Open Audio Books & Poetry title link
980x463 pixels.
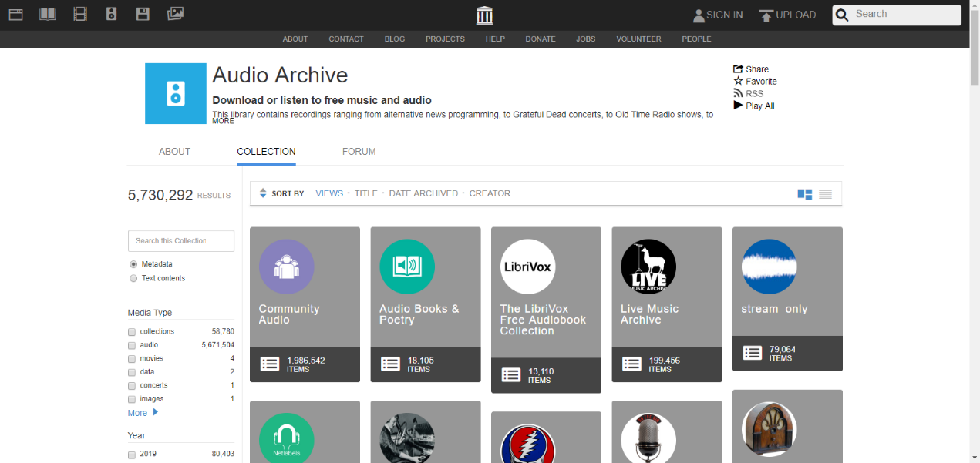pyautogui.click(x=419, y=314)
